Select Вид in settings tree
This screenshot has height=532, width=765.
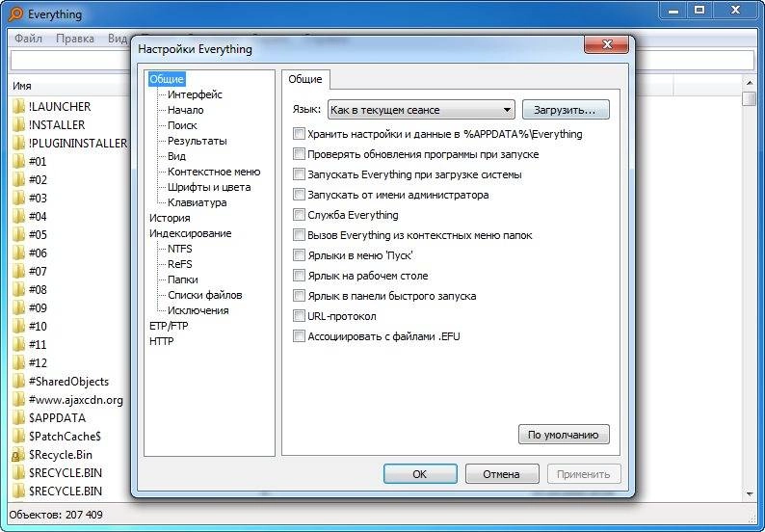176,156
